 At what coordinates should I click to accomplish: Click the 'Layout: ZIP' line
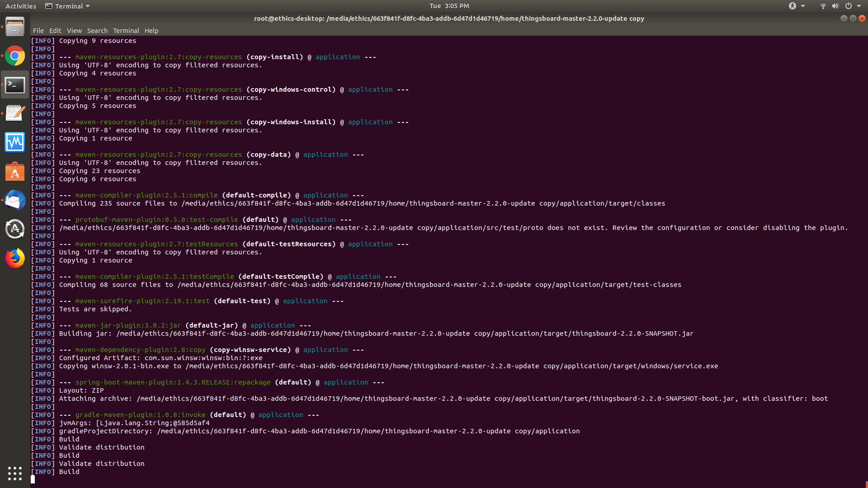[x=67, y=390]
